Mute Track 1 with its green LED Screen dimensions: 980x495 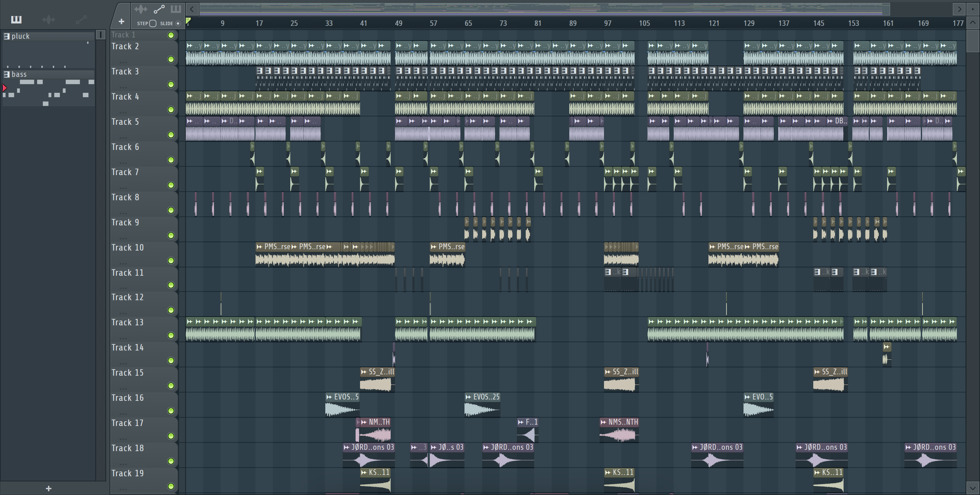[x=171, y=35]
